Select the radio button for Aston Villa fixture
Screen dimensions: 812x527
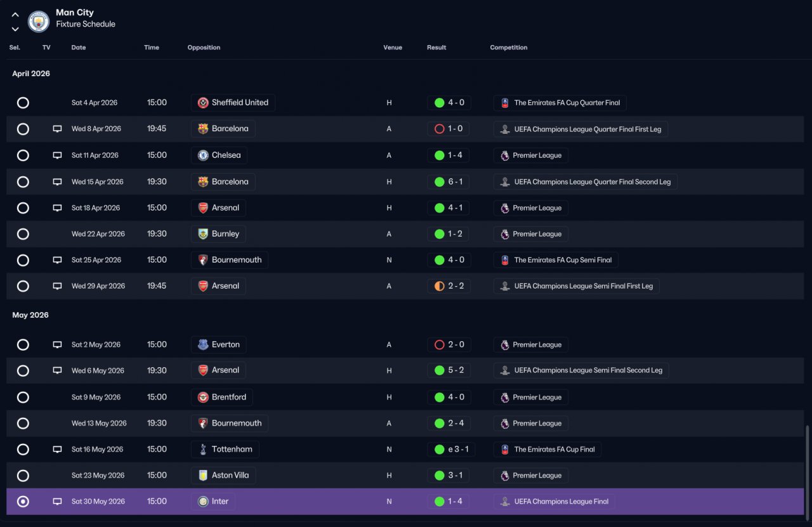(23, 476)
